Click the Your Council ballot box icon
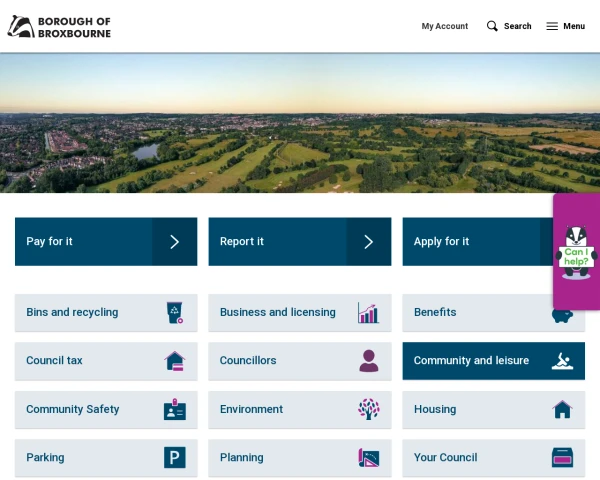Image resolution: width=600 pixels, height=480 pixels. pos(562,458)
